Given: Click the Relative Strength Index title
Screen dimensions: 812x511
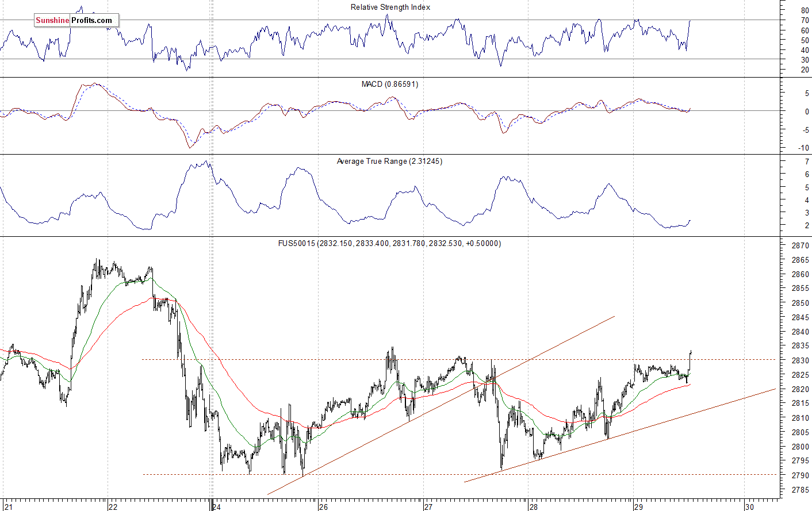Looking at the screenshot, I should [x=390, y=7].
